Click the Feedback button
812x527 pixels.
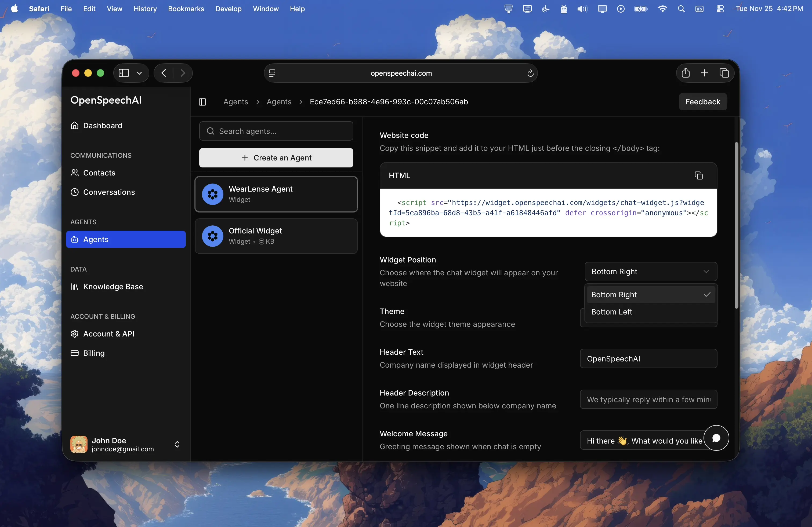point(703,102)
